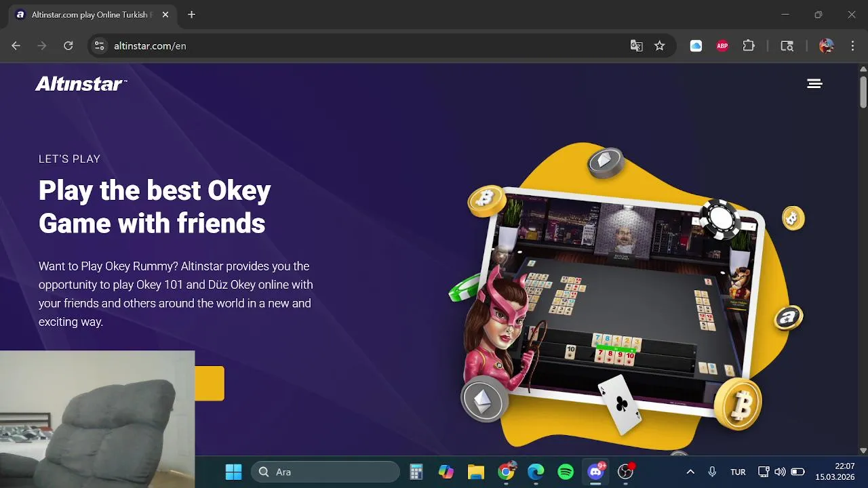
Task: Bookmark this page with the star
Action: [659, 45]
